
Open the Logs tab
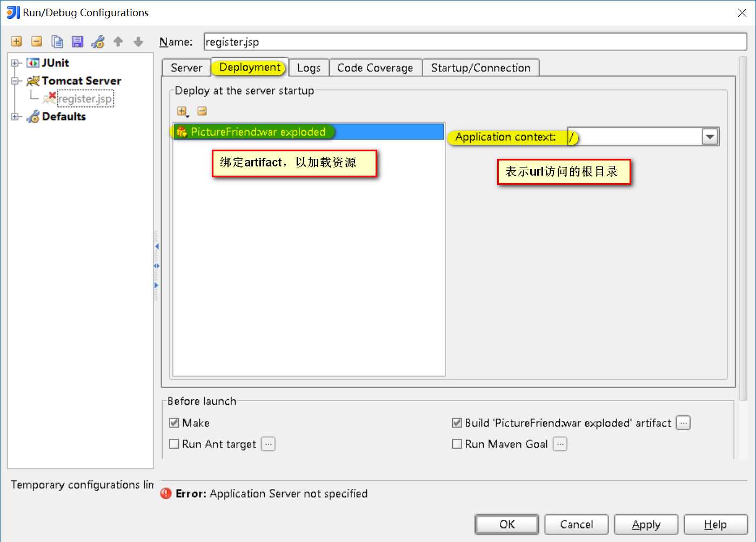pos(309,68)
